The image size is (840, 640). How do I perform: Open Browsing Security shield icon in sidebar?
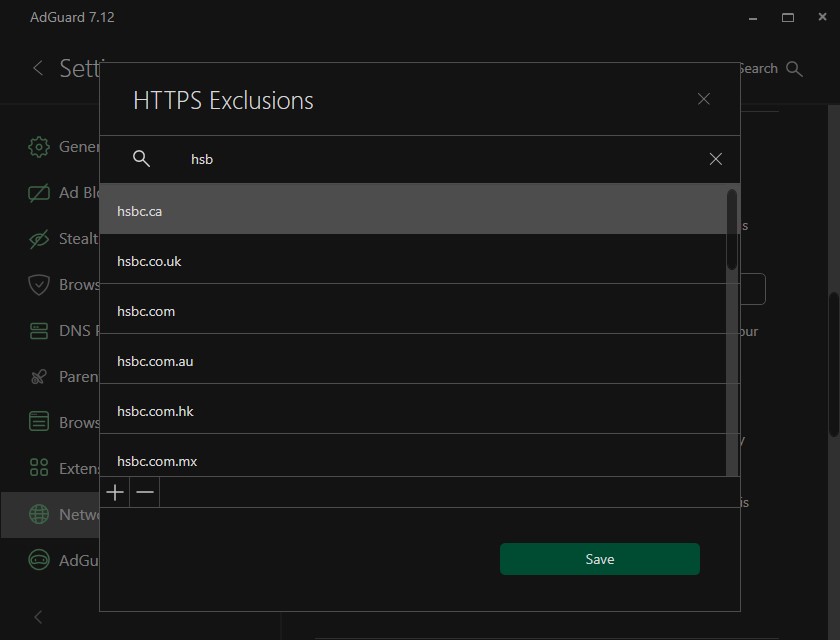click(x=39, y=285)
